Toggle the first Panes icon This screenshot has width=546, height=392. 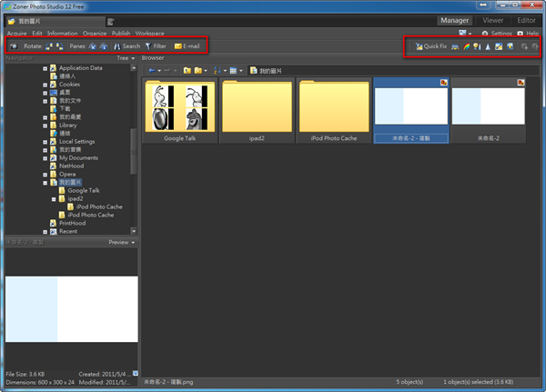point(93,45)
